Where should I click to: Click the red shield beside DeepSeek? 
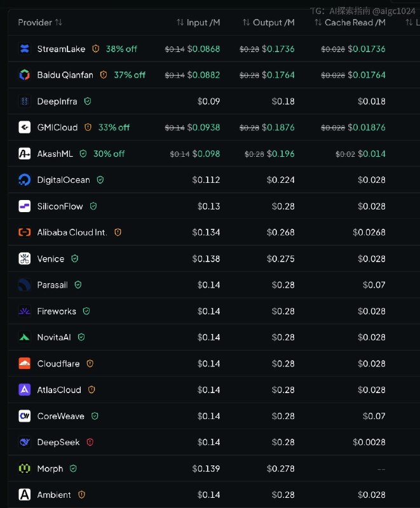pos(90,442)
